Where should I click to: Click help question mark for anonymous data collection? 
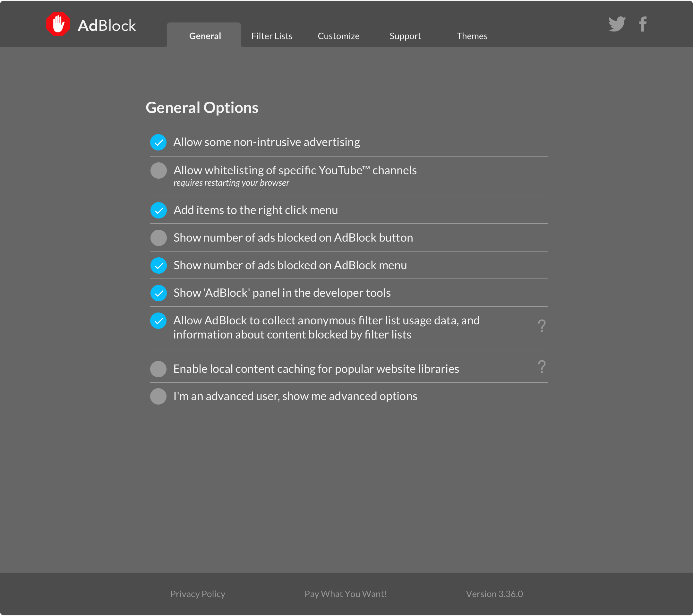point(542,326)
